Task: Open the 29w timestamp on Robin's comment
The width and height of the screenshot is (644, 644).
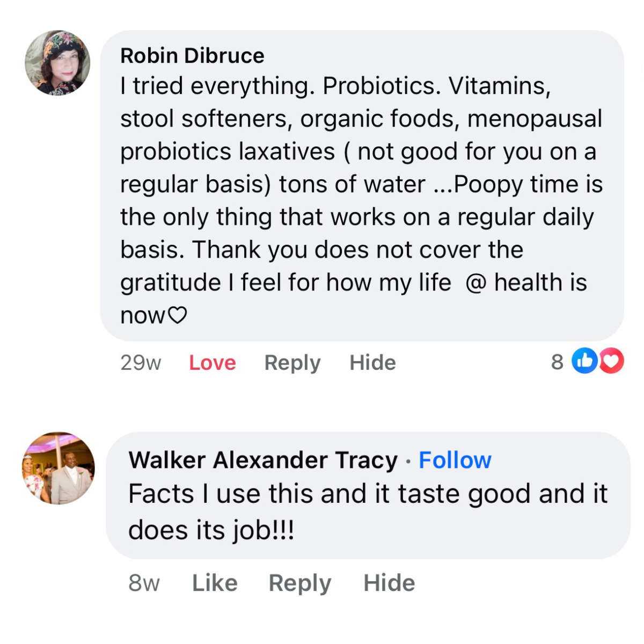Action: pyautogui.click(x=141, y=362)
